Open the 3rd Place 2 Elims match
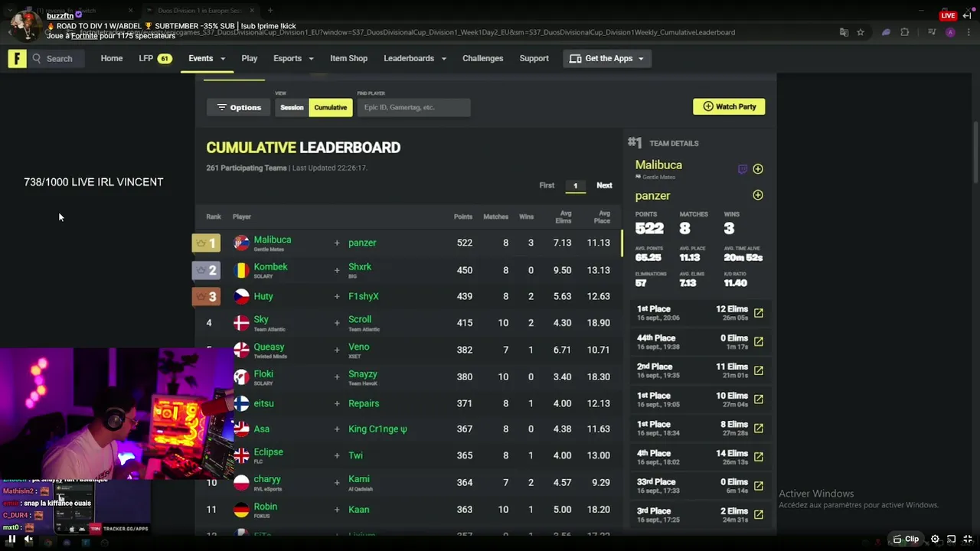This screenshot has width=980, height=551. coord(758,514)
